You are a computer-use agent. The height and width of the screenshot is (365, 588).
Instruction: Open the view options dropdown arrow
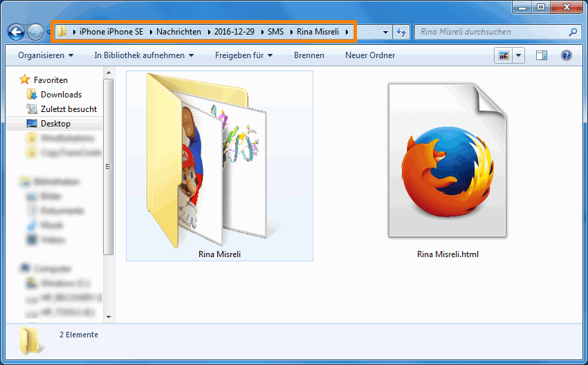click(518, 55)
